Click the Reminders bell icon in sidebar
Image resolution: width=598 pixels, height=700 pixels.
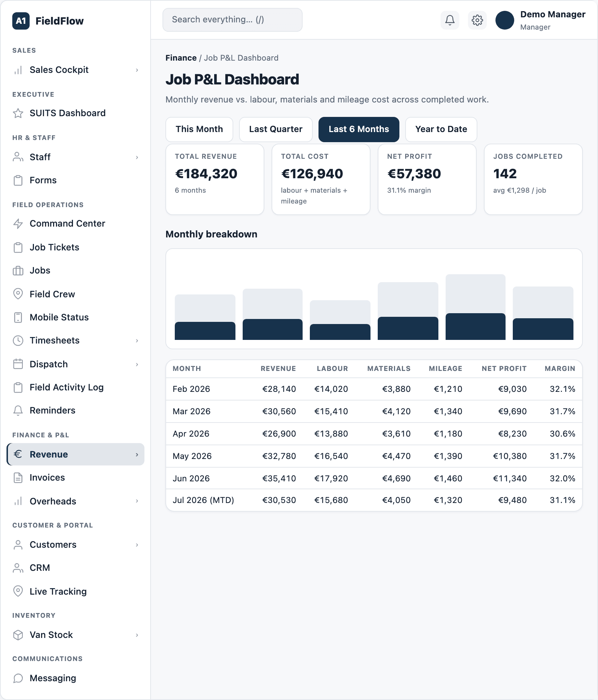click(18, 411)
